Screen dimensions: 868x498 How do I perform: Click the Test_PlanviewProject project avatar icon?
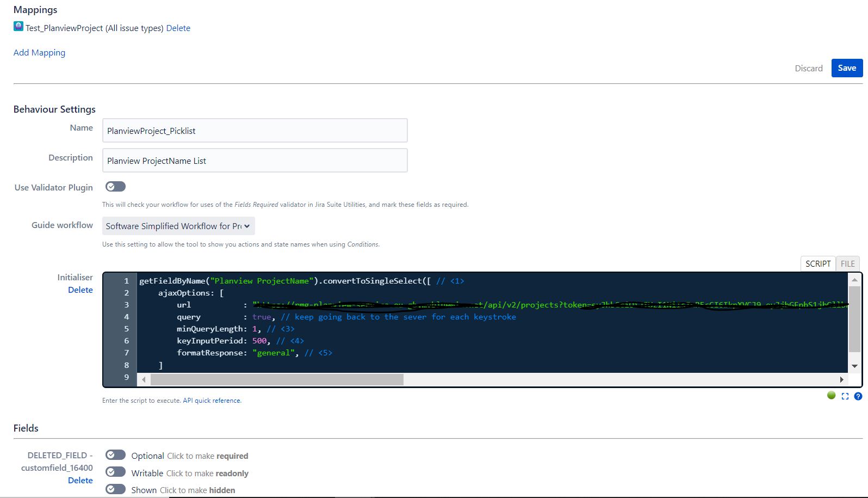[x=18, y=26]
